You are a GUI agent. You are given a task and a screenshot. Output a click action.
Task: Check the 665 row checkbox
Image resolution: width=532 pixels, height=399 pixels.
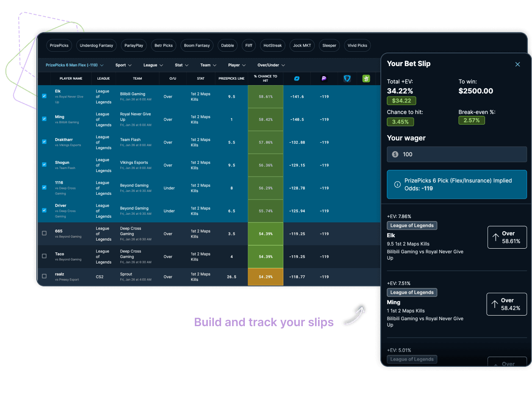44,233
